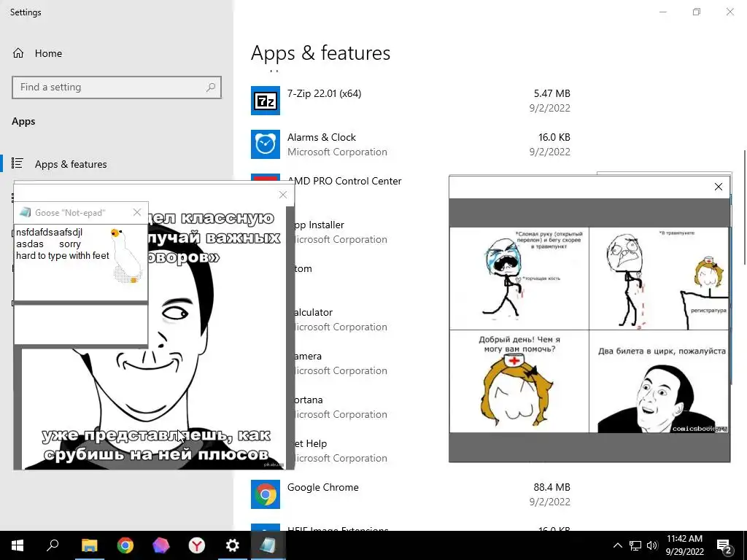The image size is (747, 560).
Task: Click the Goose notepad taskbar icon
Action: 268,545
